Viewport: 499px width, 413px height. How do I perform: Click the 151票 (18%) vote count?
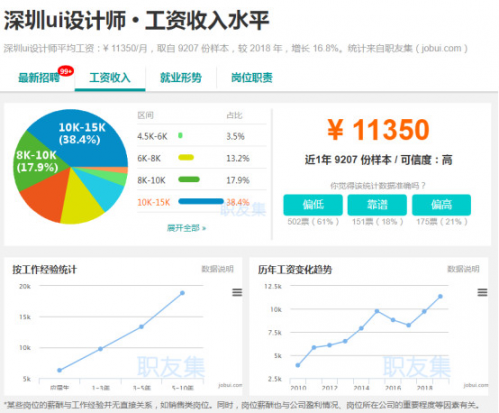coord(378,222)
